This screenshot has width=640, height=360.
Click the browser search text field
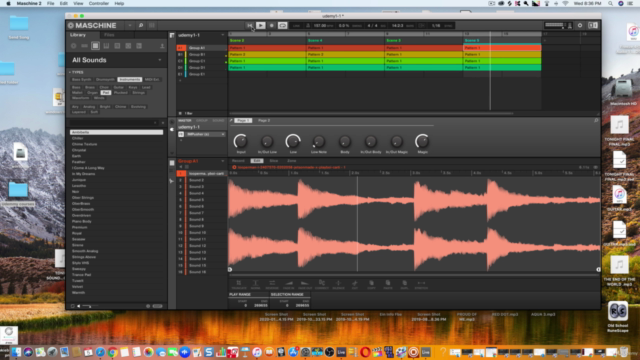[113, 122]
